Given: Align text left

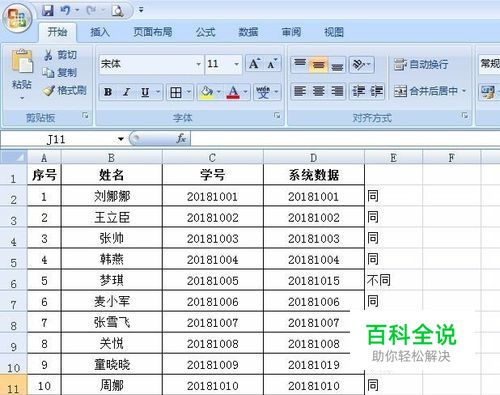Looking at the screenshot, I should (x=300, y=91).
